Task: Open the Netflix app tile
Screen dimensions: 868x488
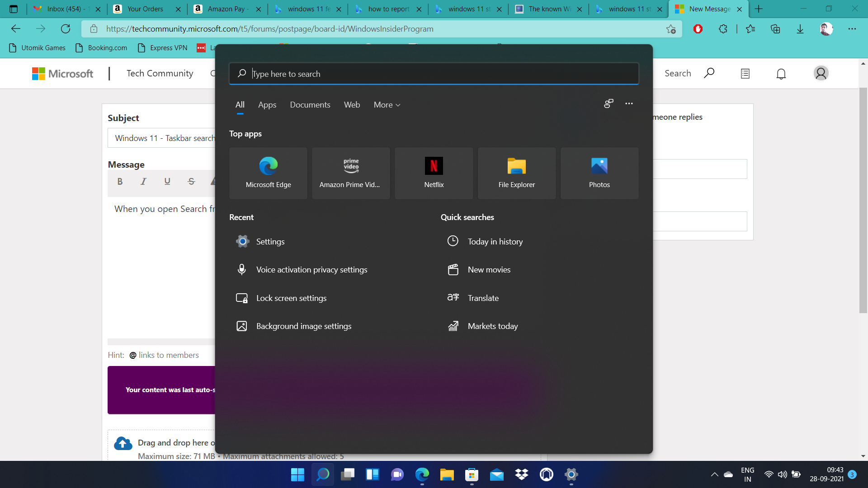Action: click(434, 173)
